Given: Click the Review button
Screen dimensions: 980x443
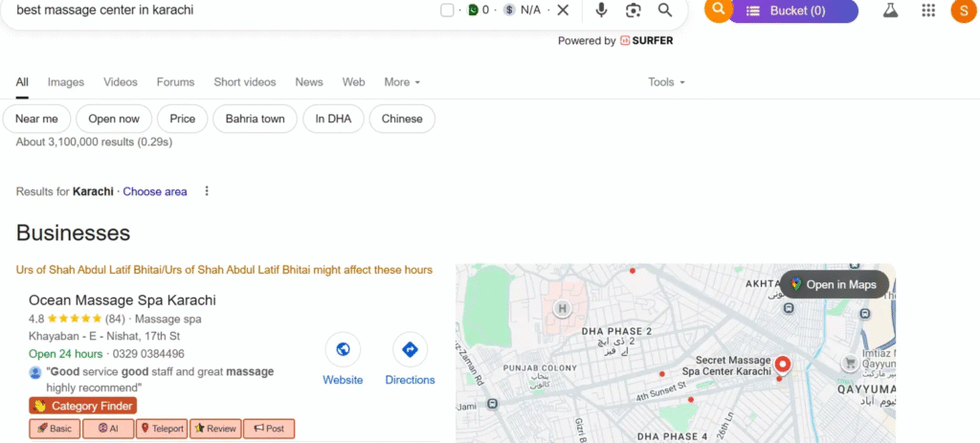Looking at the screenshot, I should pos(215,429).
